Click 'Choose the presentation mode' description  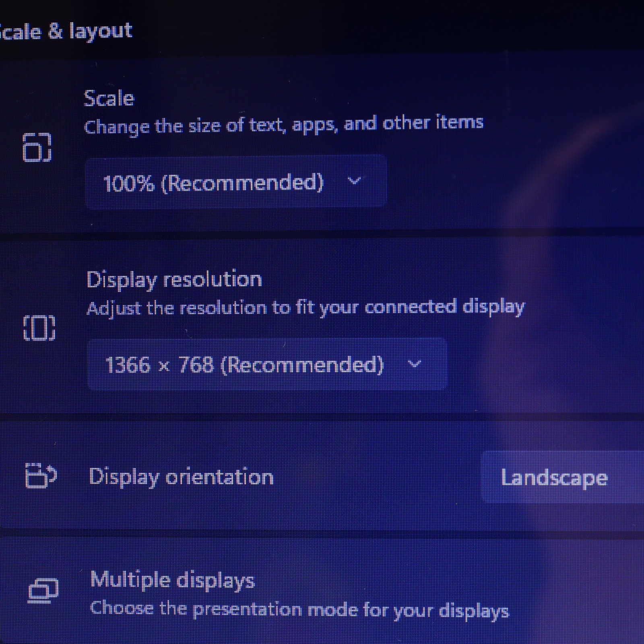299,609
